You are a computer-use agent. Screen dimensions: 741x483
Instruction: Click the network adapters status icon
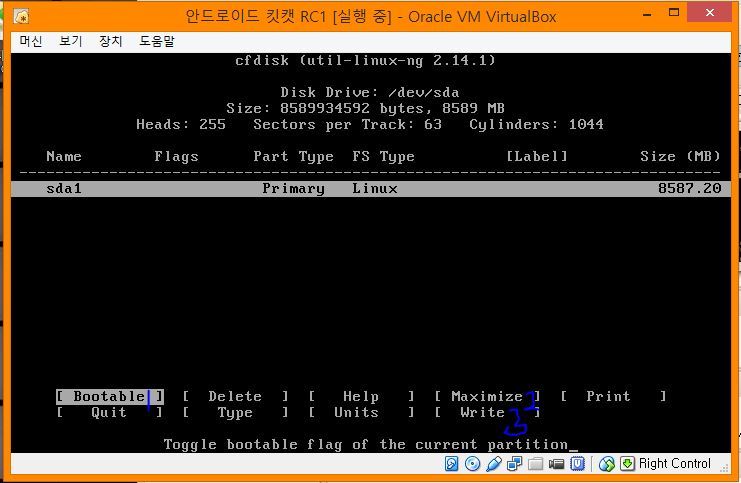514,464
